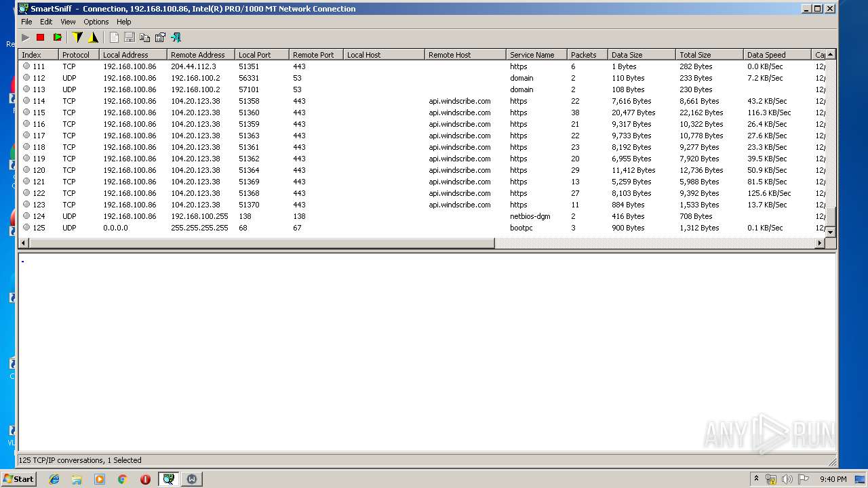Open Windows Explorer folder in taskbar

coord(77,479)
